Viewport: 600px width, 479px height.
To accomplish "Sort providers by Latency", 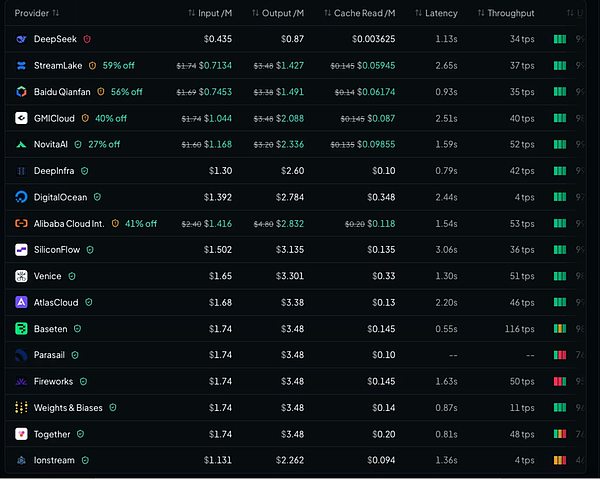I will (437, 13).
